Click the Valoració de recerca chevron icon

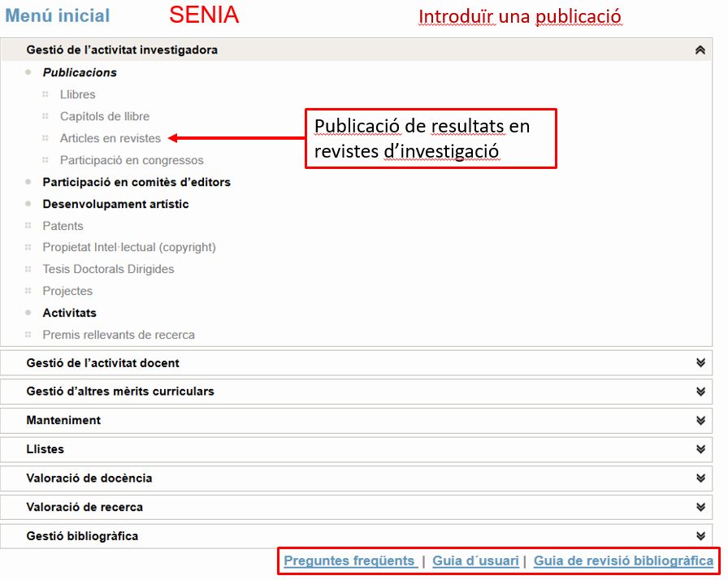click(x=700, y=507)
